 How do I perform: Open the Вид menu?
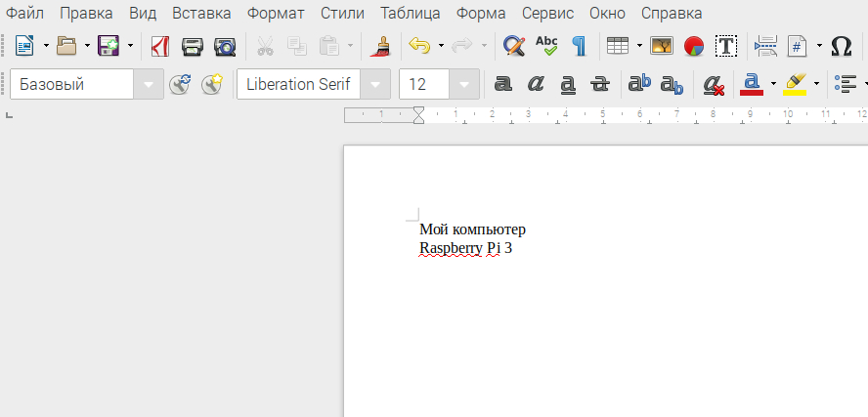(x=143, y=14)
